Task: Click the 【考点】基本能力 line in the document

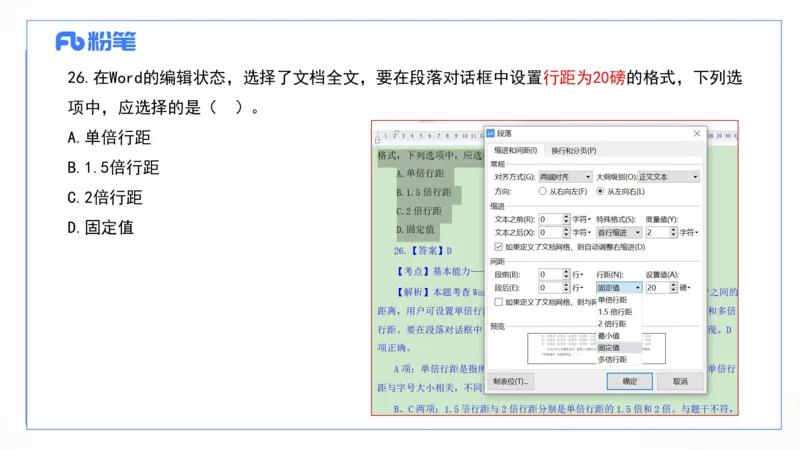Action: point(439,271)
